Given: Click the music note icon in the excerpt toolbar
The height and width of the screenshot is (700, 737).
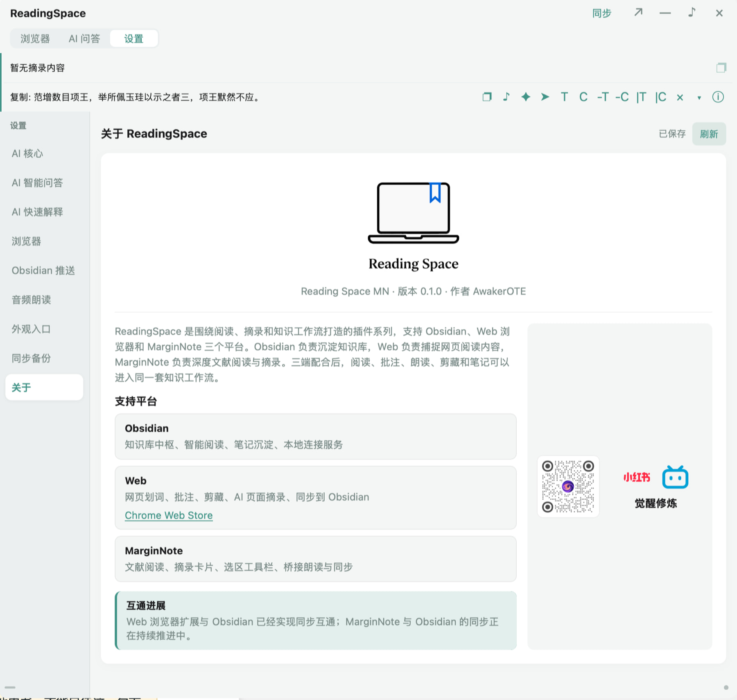Looking at the screenshot, I should pyautogui.click(x=506, y=97).
